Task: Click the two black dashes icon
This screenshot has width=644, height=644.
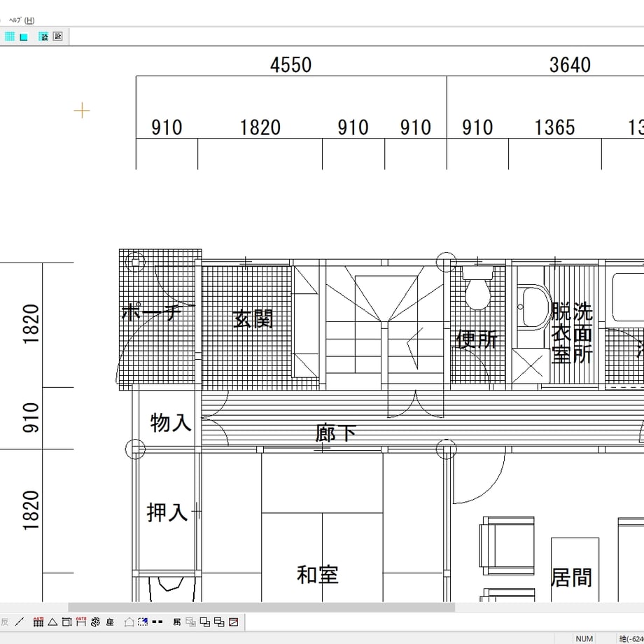Action: click(157, 622)
